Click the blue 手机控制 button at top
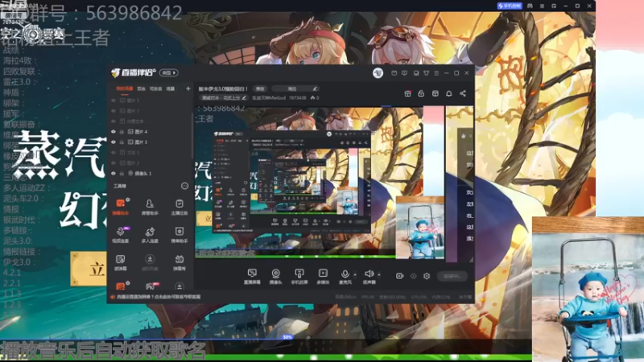The height and width of the screenshot is (362, 644). pos(510,6)
